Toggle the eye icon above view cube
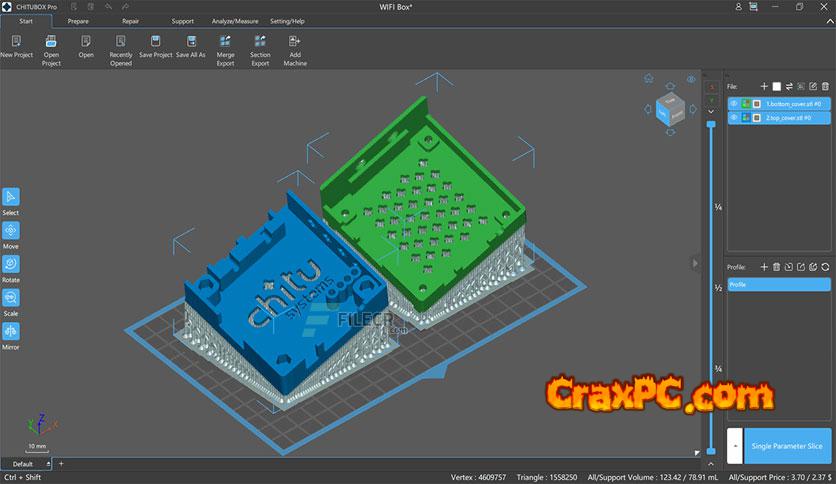This screenshot has width=836, height=484. [691, 79]
